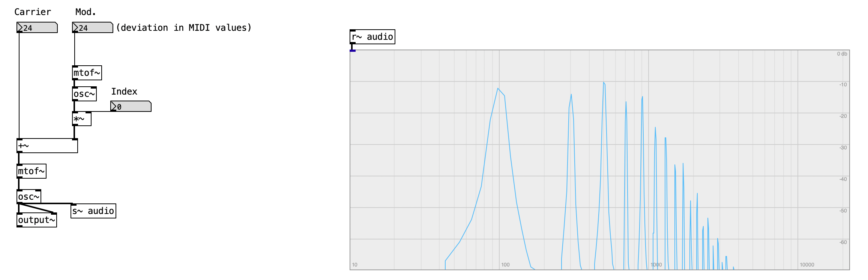Select the Index number box showing 0

tap(131, 106)
